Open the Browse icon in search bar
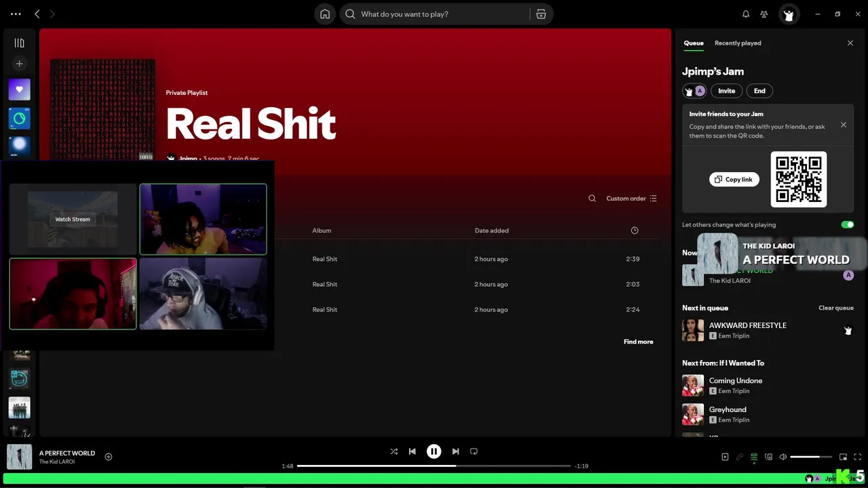The height and width of the screenshot is (488, 868). click(541, 14)
